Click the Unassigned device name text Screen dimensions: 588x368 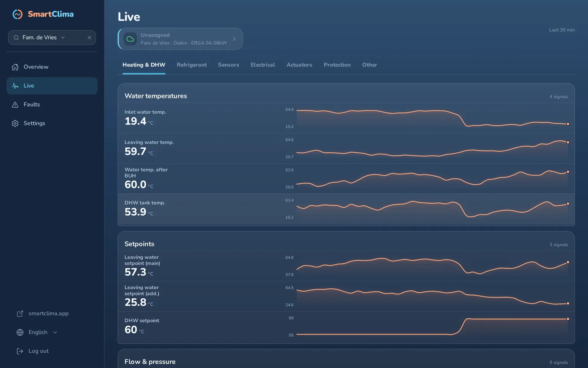155,35
